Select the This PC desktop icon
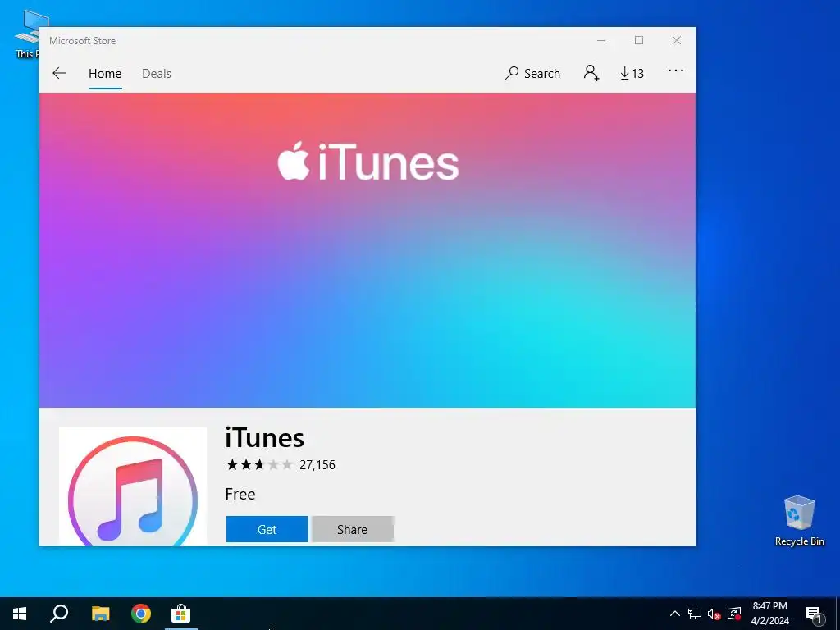840x630 pixels. pos(27,34)
